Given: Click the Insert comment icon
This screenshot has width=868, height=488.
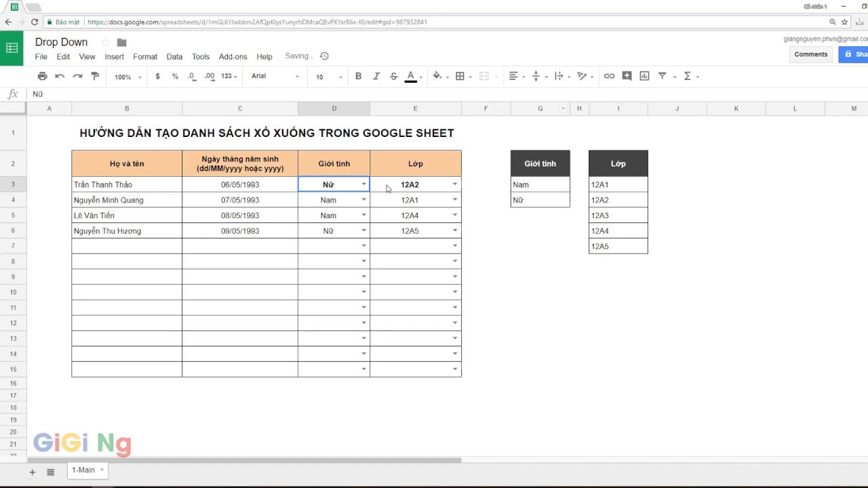Looking at the screenshot, I should [x=627, y=77].
